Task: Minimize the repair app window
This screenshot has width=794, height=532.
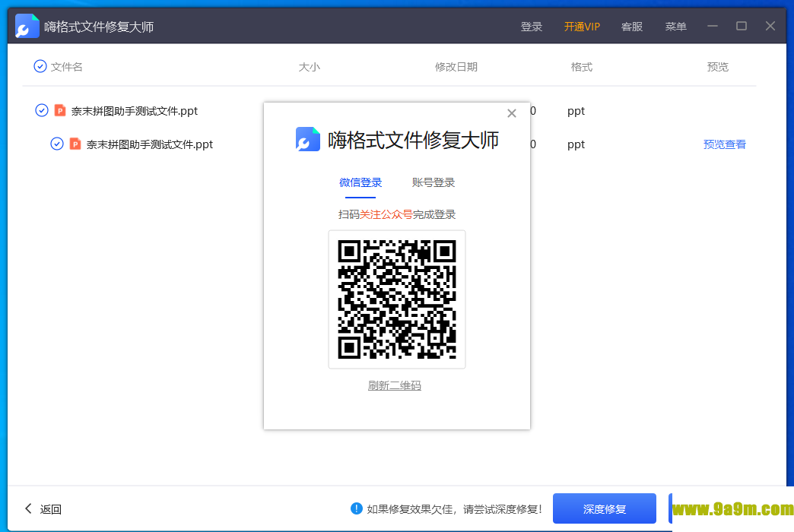Action: point(713,26)
